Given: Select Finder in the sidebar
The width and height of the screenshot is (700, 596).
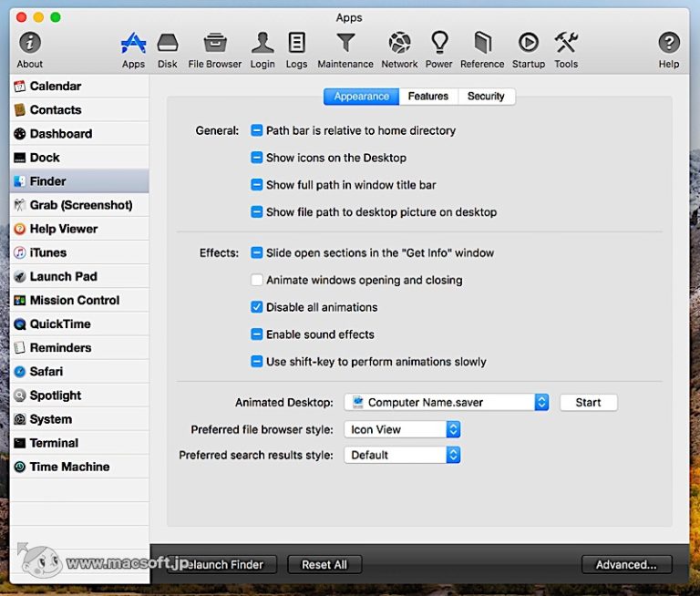Looking at the screenshot, I should [x=79, y=181].
